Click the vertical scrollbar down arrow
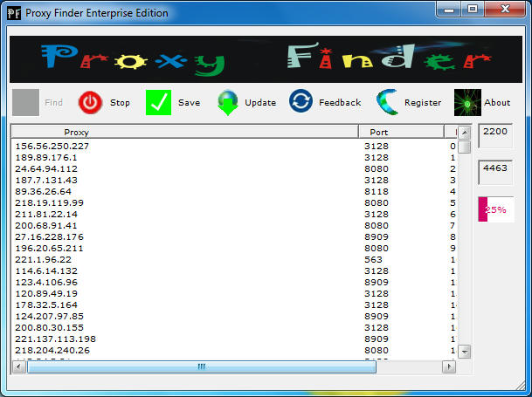The image size is (532, 397). (x=464, y=352)
